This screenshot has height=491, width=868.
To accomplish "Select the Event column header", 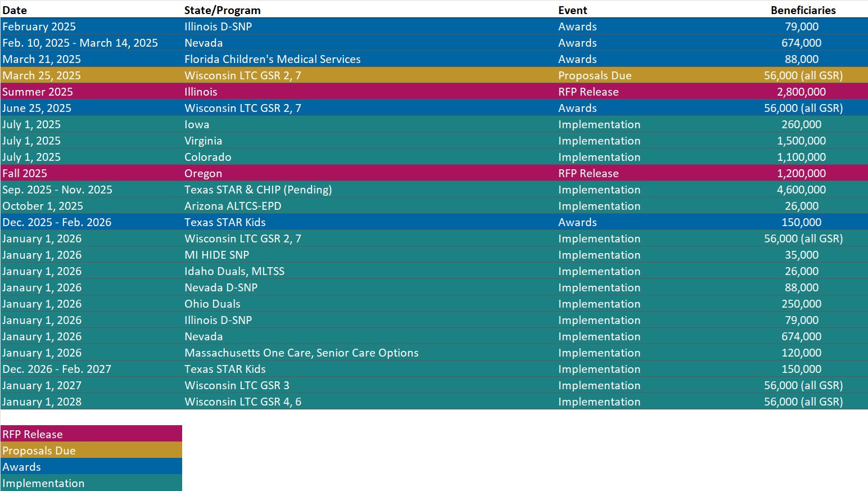I will pyautogui.click(x=572, y=10).
